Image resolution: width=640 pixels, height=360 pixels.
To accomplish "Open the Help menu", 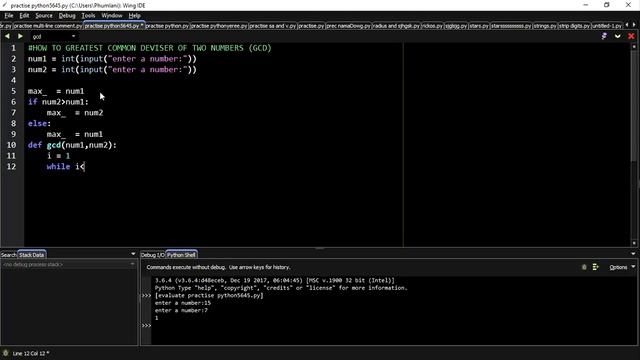I will pyautogui.click(x=134, y=16).
